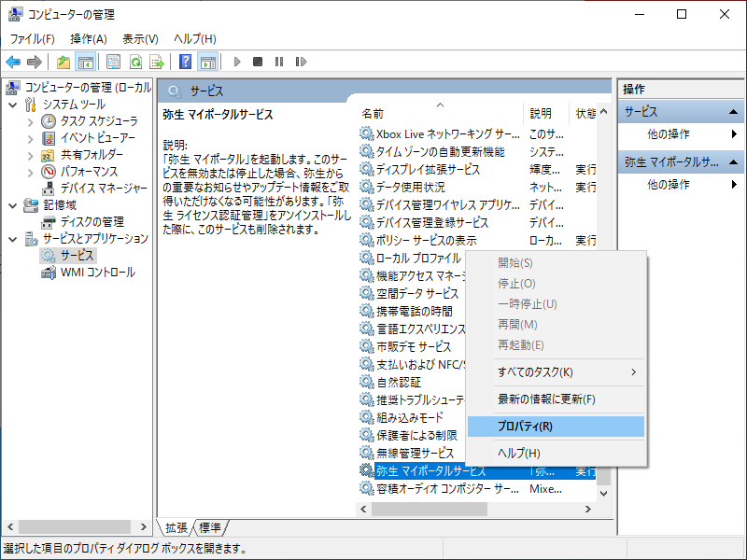Click the toolbar Properties sheet icon
This screenshot has height=560, width=747.
coord(113,62)
